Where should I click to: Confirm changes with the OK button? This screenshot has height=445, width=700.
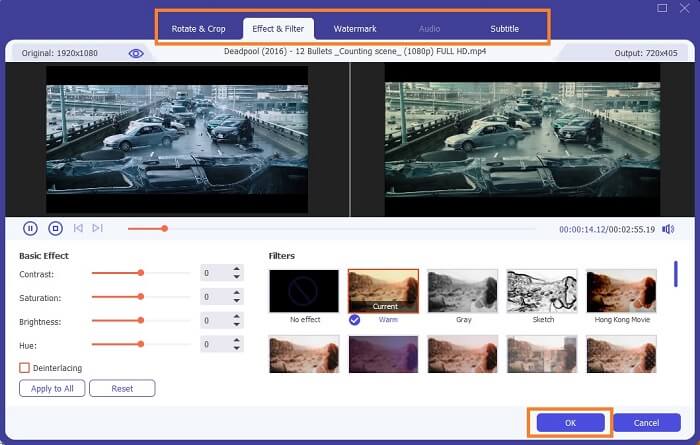tap(571, 423)
